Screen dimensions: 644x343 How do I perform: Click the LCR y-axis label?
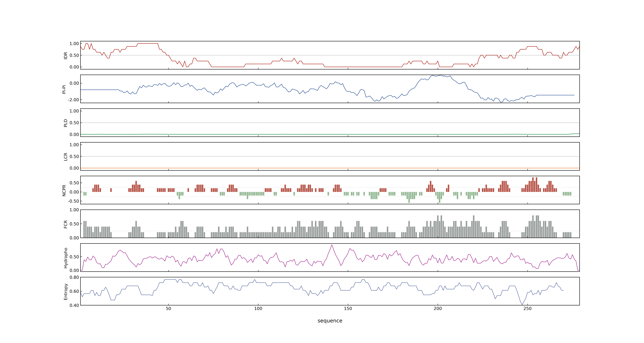click(x=66, y=157)
